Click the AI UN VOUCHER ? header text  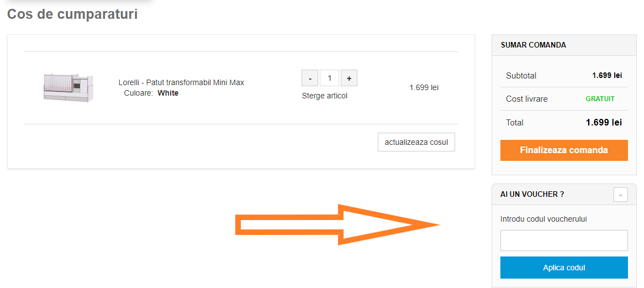[x=532, y=194]
